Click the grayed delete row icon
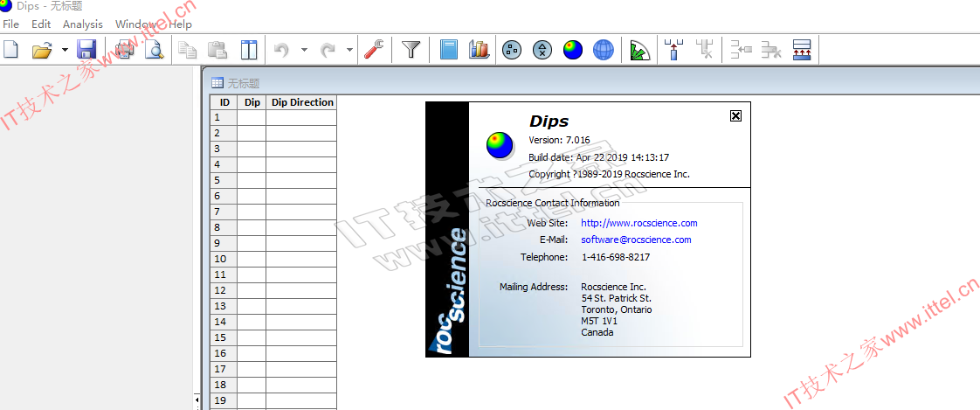980x410 pixels. click(x=771, y=50)
